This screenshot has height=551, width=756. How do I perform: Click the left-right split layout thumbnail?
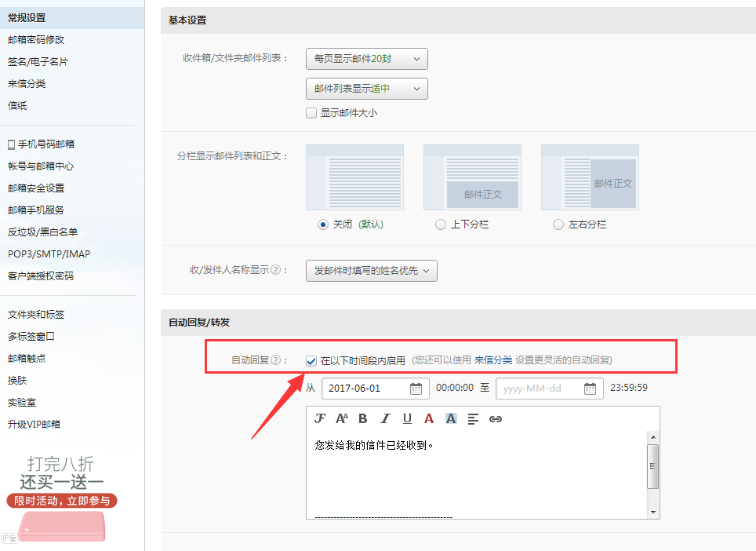click(x=591, y=177)
